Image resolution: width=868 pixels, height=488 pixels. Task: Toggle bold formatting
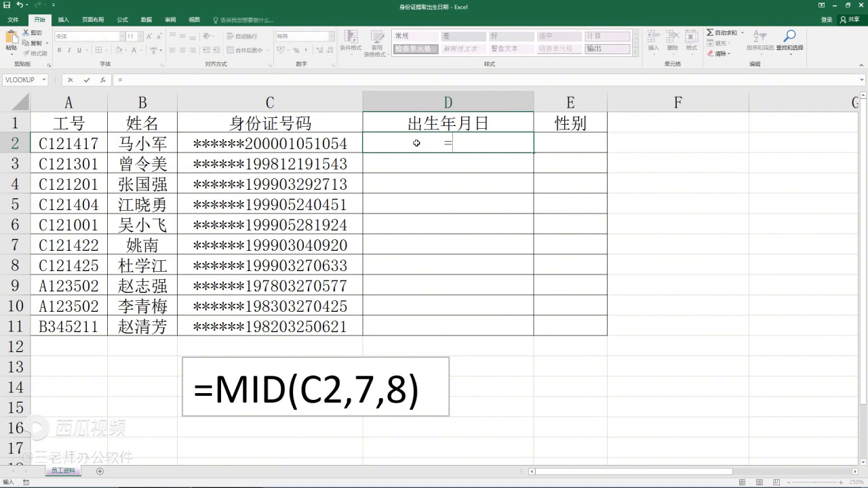(x=59, y=50)
